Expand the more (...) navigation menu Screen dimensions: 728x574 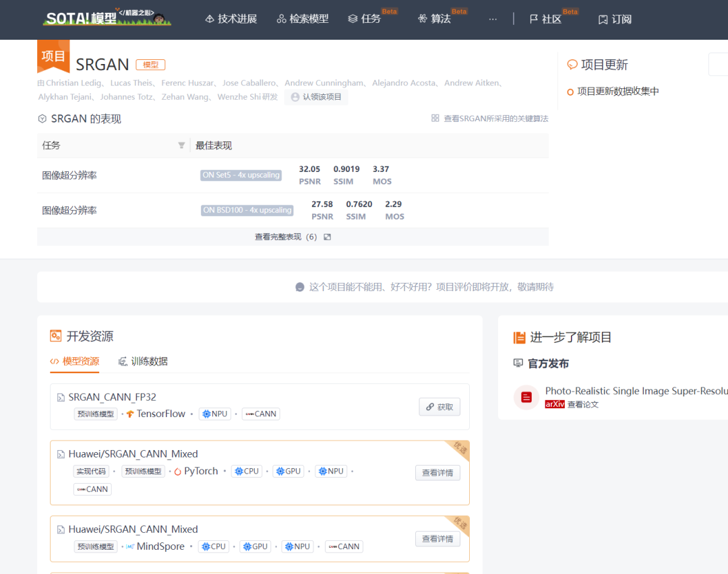pos(493,19)
